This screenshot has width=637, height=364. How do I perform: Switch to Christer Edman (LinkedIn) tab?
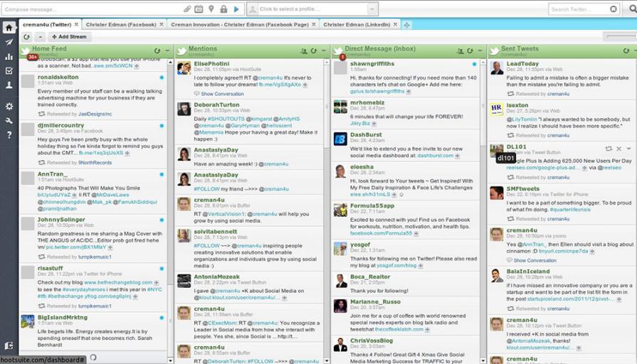point(357,25)
